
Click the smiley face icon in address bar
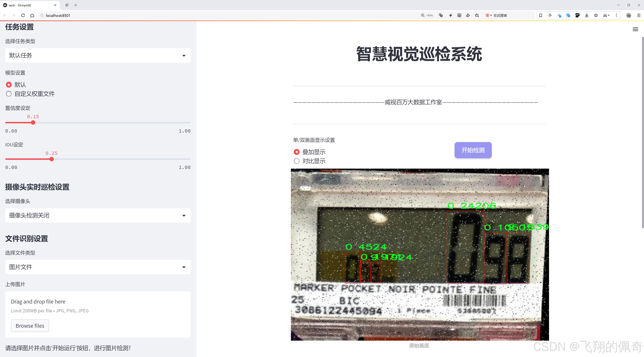(x=459, y=15)
